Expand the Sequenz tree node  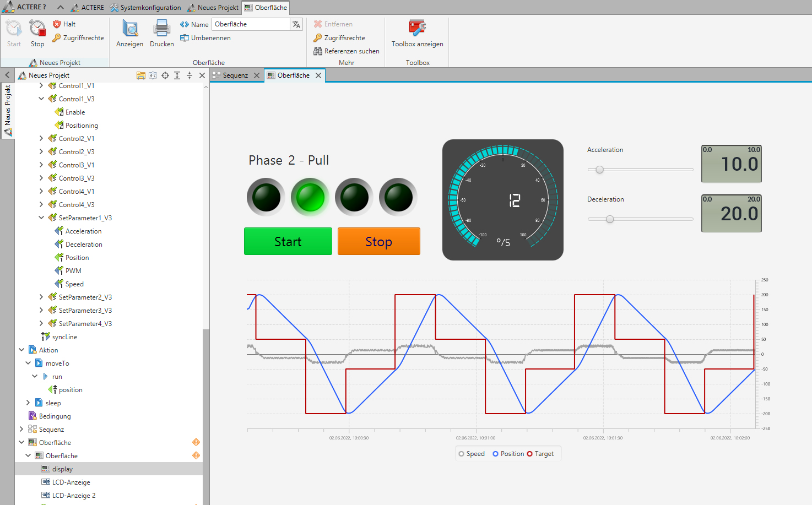coord(21,430)
